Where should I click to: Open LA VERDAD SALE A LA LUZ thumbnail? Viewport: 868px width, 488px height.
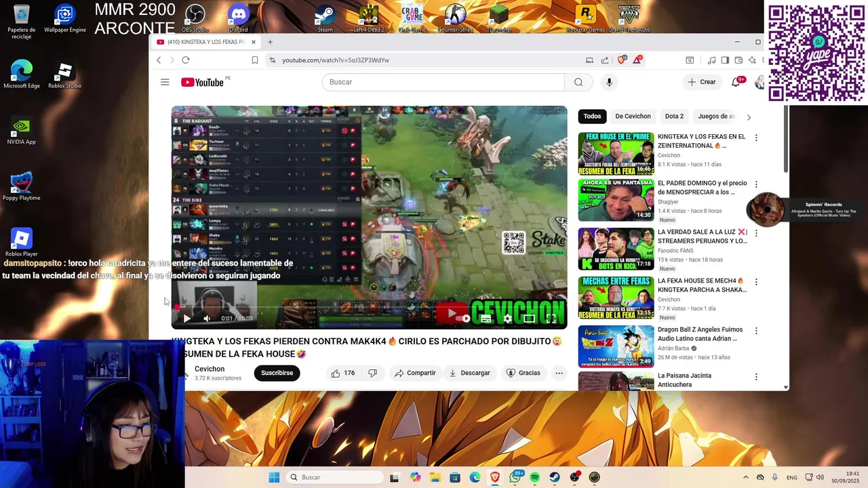616,249
